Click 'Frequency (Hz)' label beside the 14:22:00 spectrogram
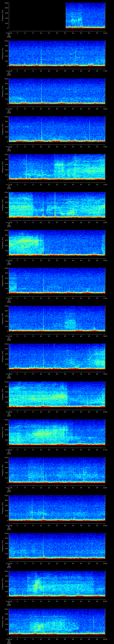 coord(3,508)
